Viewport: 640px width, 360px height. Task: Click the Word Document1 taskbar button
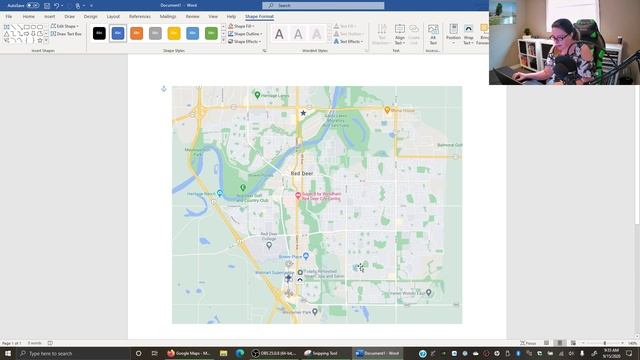coord(378,353)
